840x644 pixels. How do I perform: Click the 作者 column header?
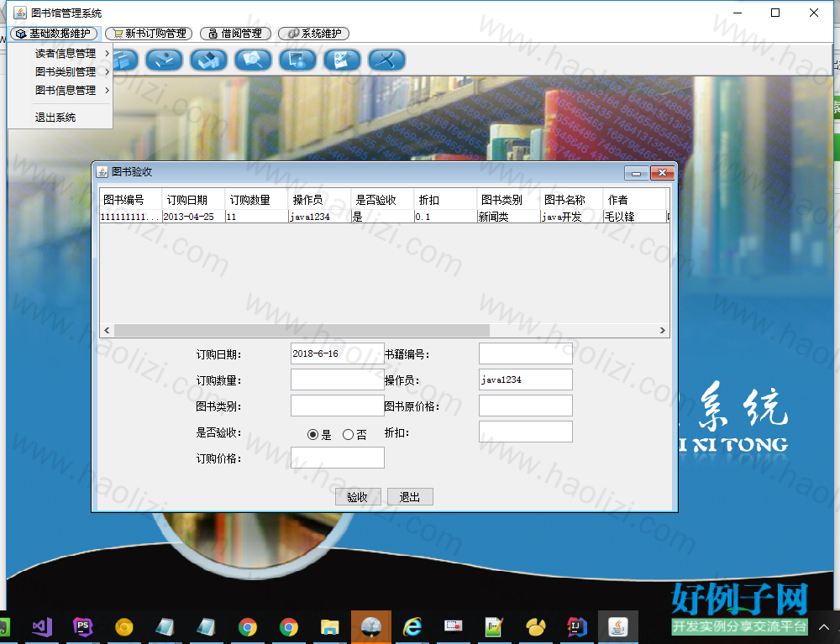tap(633, 200)
